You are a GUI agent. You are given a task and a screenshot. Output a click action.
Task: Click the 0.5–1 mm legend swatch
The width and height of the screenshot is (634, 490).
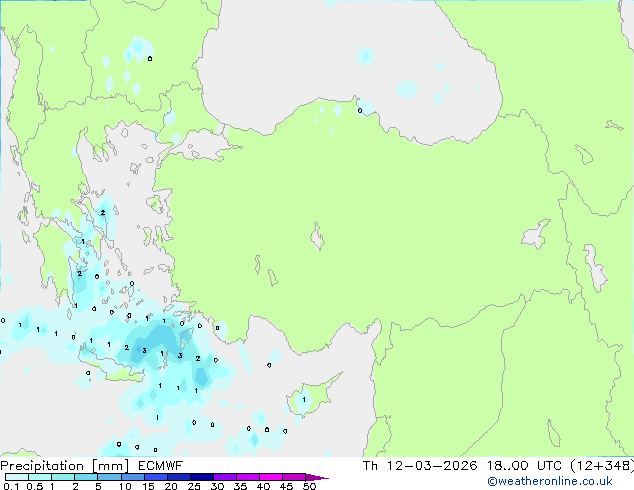(x=40, y=477)
